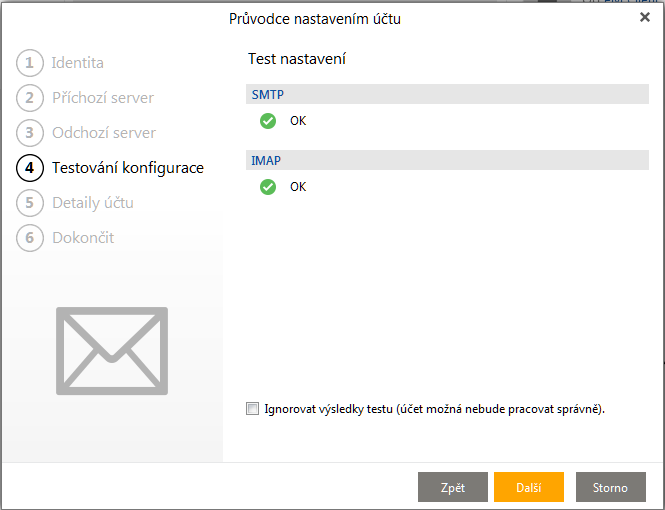The width and height of the screenshot is (665, 510).
Task: Click the step 5 number circle
Action: tap(30, 203)
